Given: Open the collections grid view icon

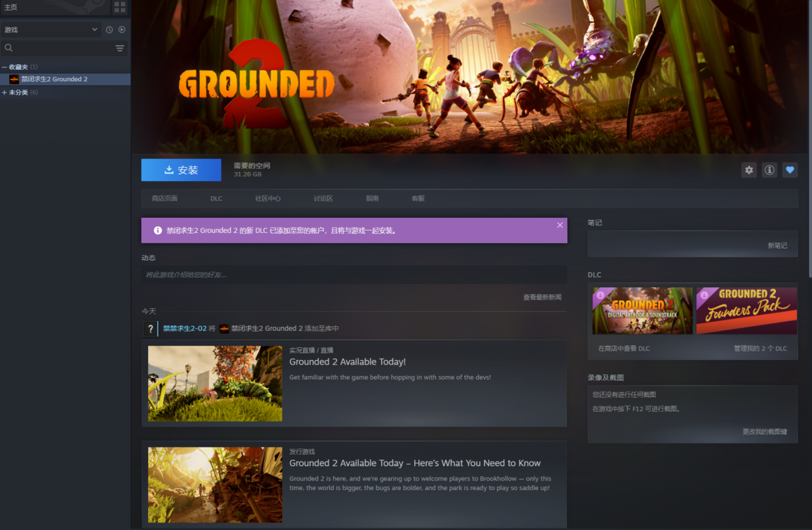Looking at the screenshot, I should [x=120, y=7].
